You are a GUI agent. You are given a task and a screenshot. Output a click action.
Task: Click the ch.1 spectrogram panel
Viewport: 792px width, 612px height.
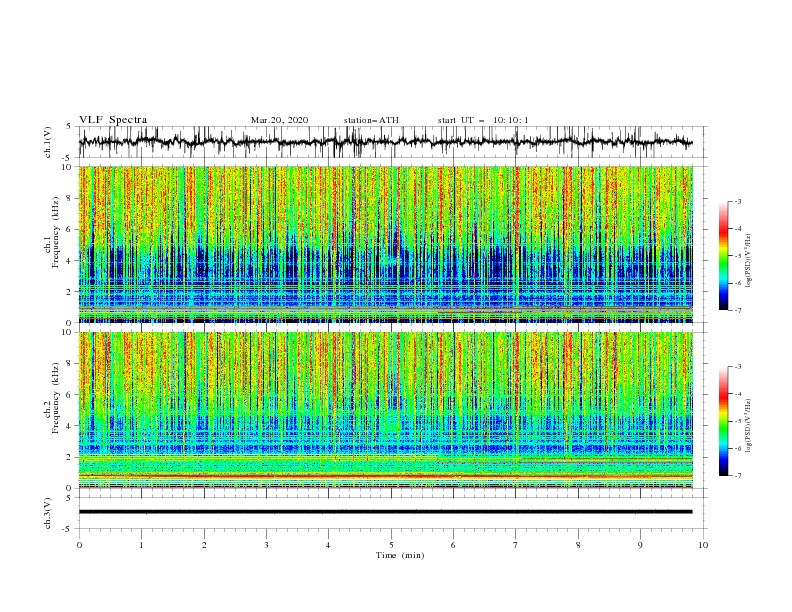click(x=386, y=244)
